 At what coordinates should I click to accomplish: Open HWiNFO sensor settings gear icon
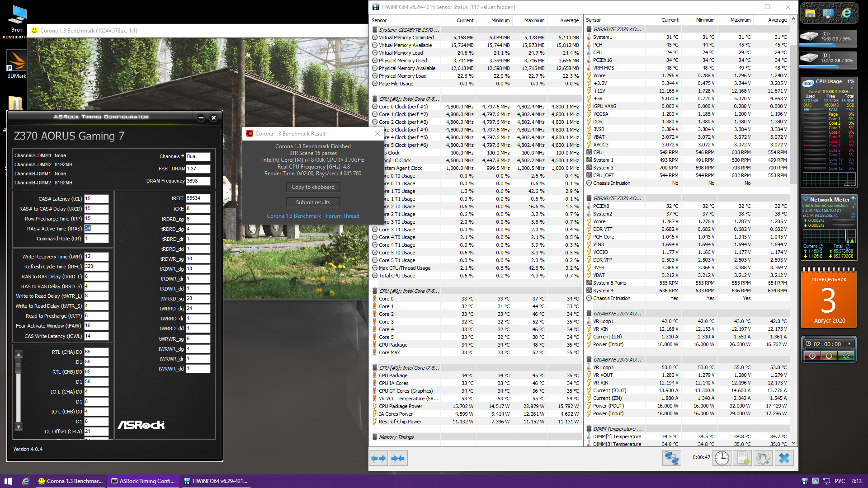click(763, 458)
